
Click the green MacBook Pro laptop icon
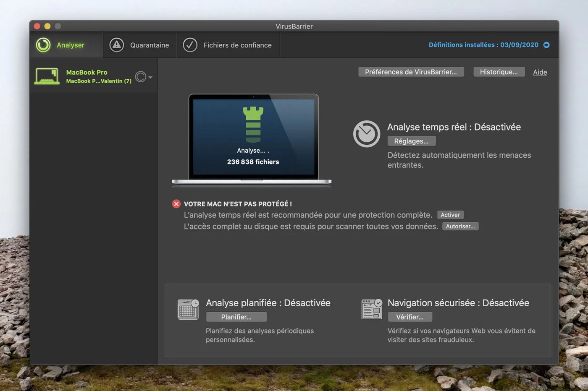(47, 76)
